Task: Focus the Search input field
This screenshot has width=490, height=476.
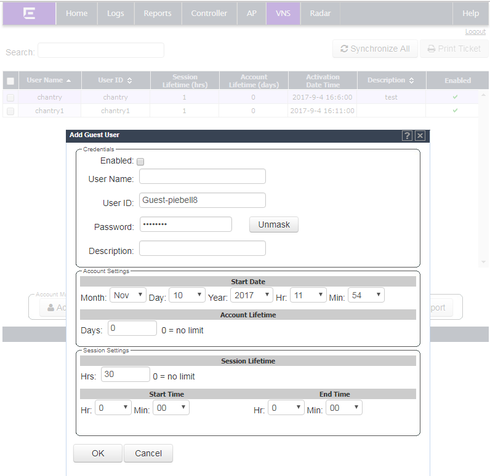Action: click(101, 50)
